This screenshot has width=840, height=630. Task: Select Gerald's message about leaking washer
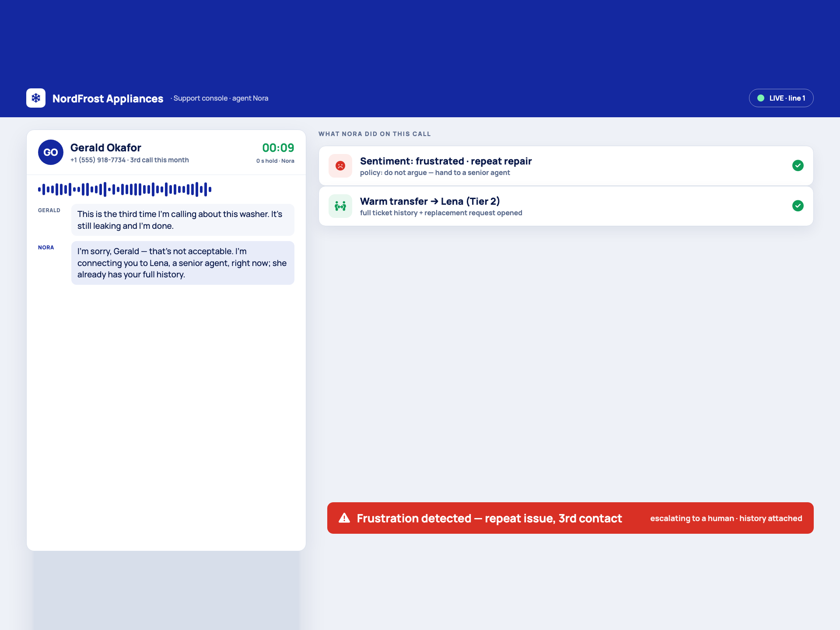(183, 220)
